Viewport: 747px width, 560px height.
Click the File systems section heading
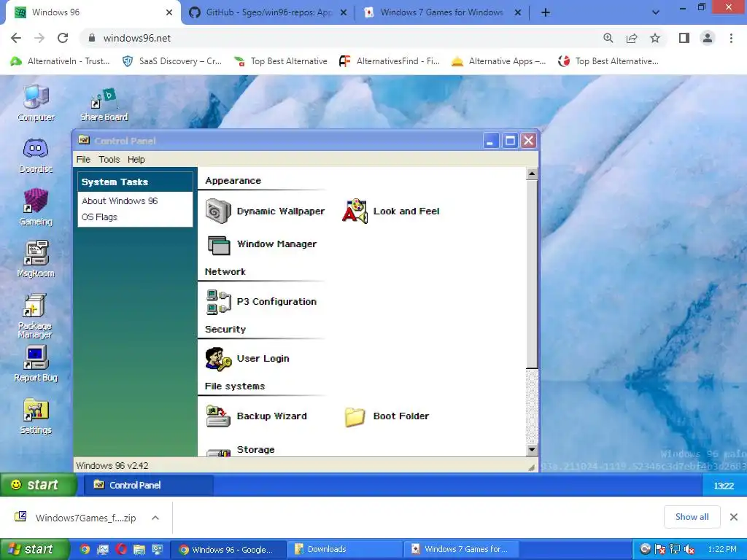point(235,386)
